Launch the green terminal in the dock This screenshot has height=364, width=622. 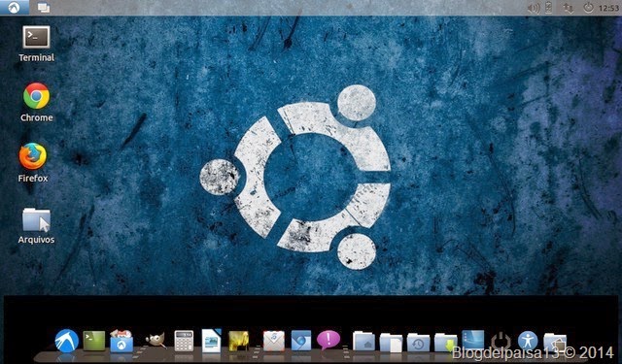point(94,341)
